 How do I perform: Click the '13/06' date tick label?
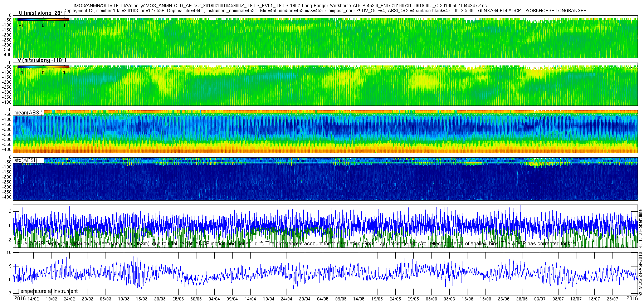468,299
